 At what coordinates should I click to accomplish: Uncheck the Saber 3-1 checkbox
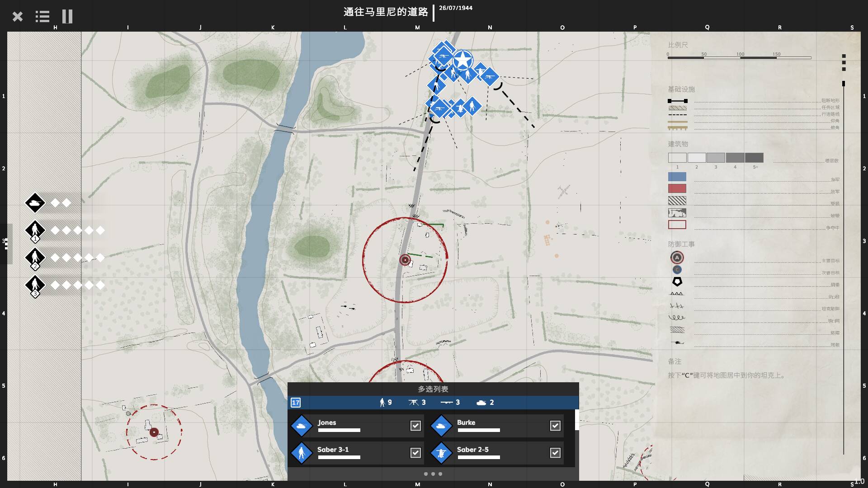(415, 453)
